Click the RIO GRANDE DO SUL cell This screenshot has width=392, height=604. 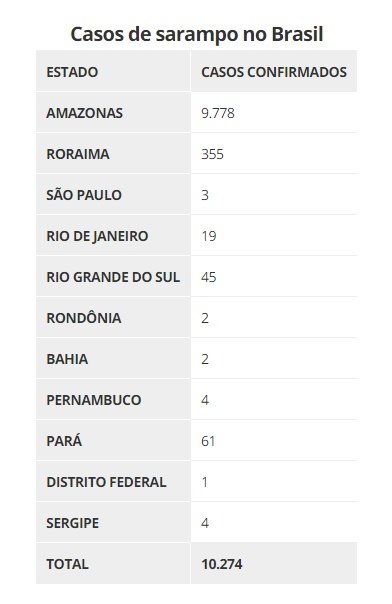113,277
